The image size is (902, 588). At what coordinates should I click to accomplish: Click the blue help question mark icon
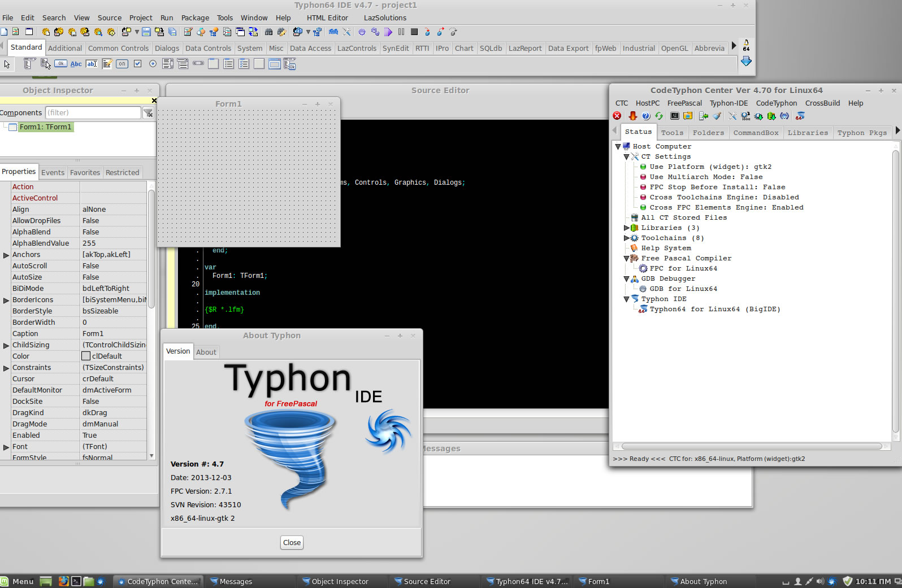646,116
